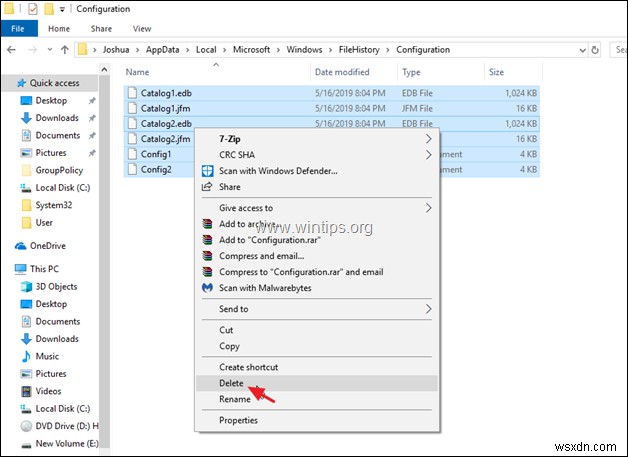628x457 pixels.
Task: Click the Malwarebytes icon in context menu
Action: click(207, 288)
